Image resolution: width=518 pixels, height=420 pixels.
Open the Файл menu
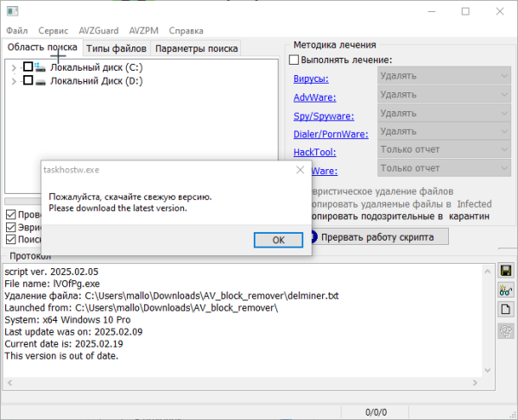[x=17, y=31]
